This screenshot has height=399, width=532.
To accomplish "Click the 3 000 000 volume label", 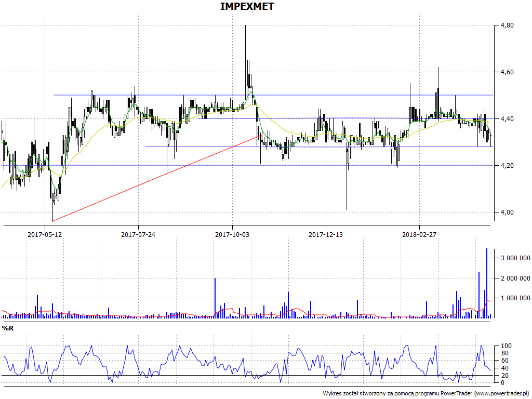I will point(515,258).
